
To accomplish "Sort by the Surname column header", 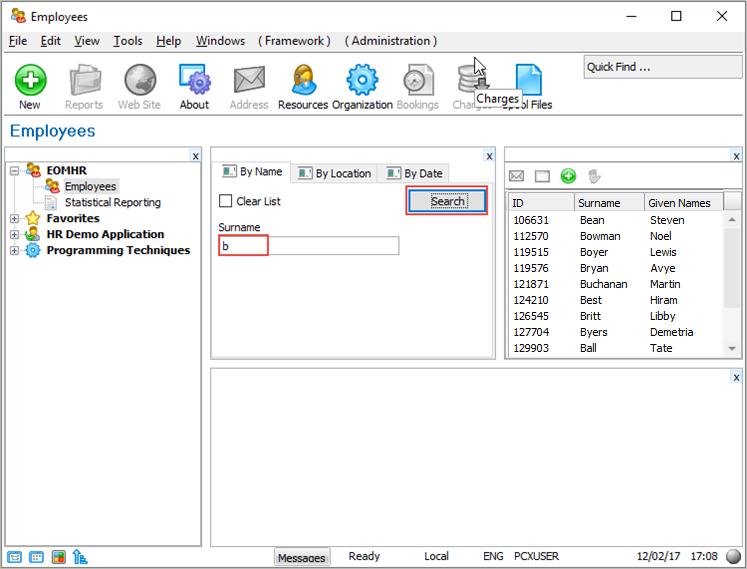I will [609, 203].
